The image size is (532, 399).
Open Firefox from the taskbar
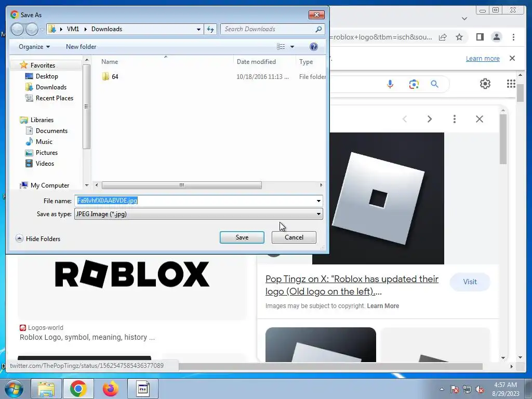(x=111, y=389)
